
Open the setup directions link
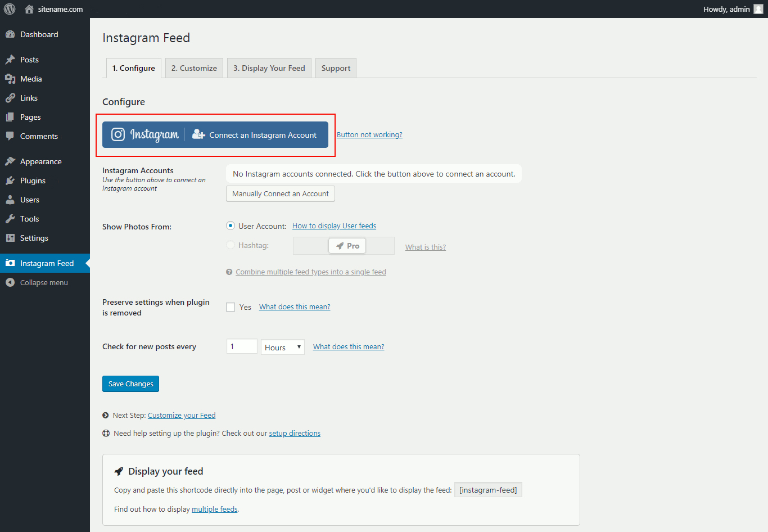point(295,434)
